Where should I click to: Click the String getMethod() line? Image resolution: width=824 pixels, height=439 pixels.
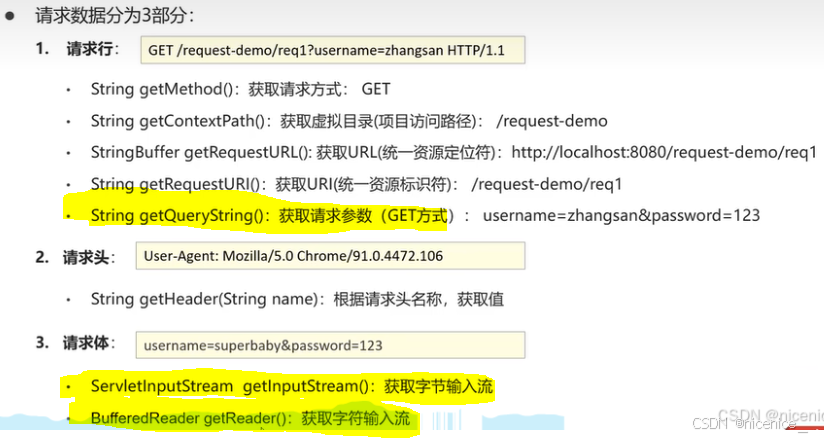tap(240, 89)
